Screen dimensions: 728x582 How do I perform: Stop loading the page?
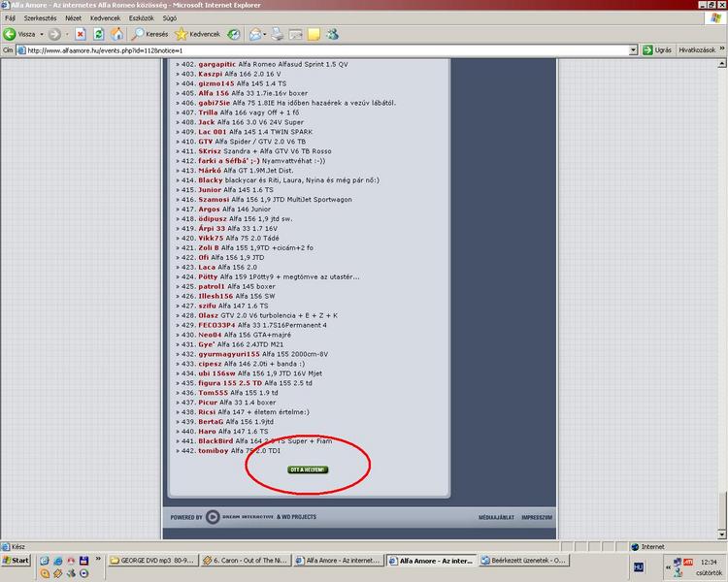tap(81, 34)
